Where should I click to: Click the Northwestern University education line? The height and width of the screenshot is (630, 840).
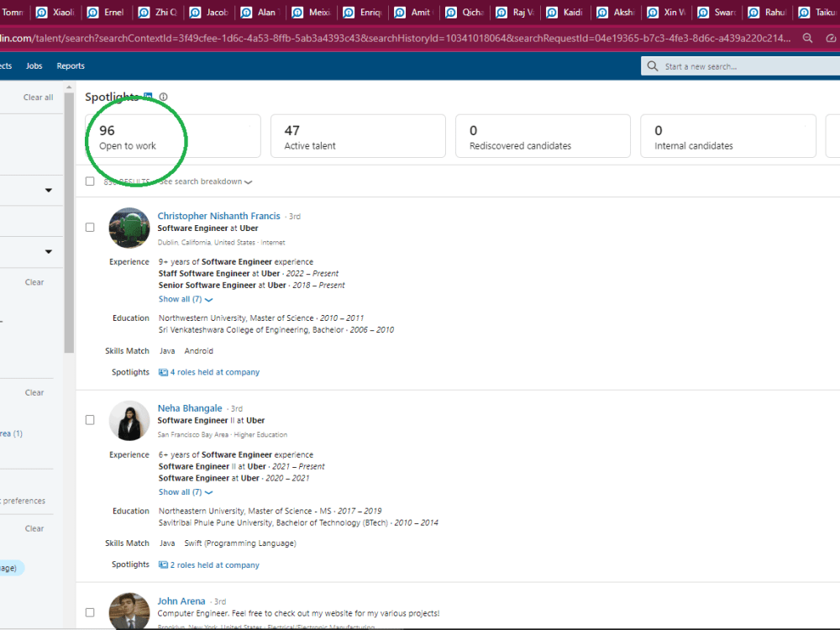click(261, 318)
